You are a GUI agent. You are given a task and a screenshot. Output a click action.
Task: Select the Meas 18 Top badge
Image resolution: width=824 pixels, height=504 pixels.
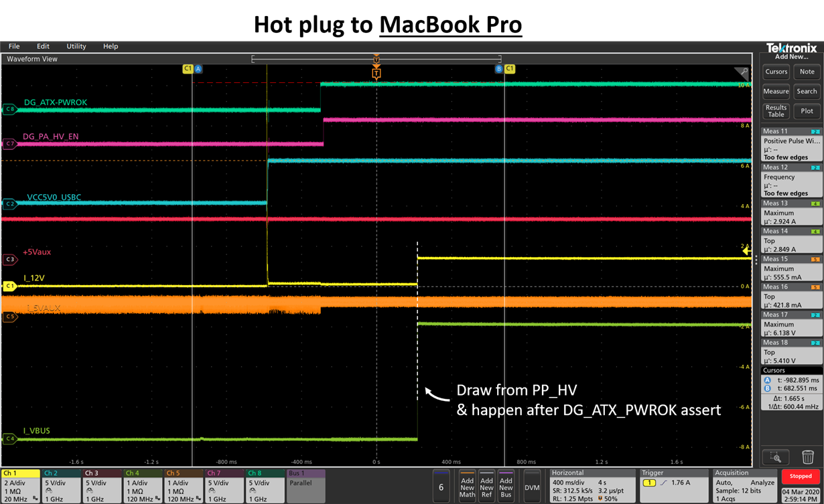pyautogui.click(x=792, y=351)
